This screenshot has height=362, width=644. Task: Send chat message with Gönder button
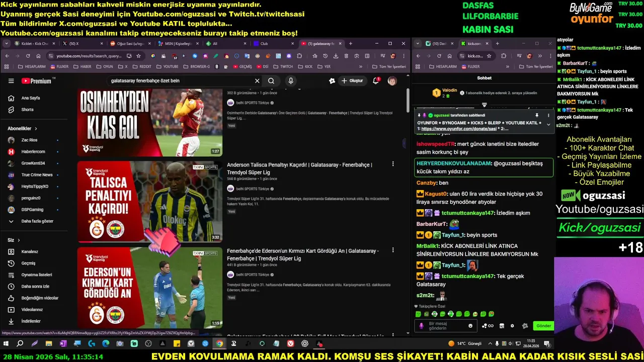click(543, 326)
